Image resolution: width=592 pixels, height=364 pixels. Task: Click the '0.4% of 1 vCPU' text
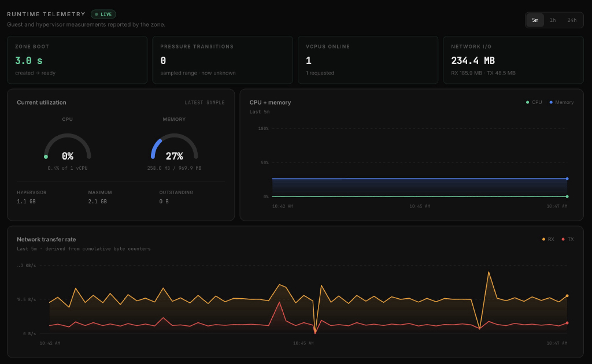click(x=68, y=168)
